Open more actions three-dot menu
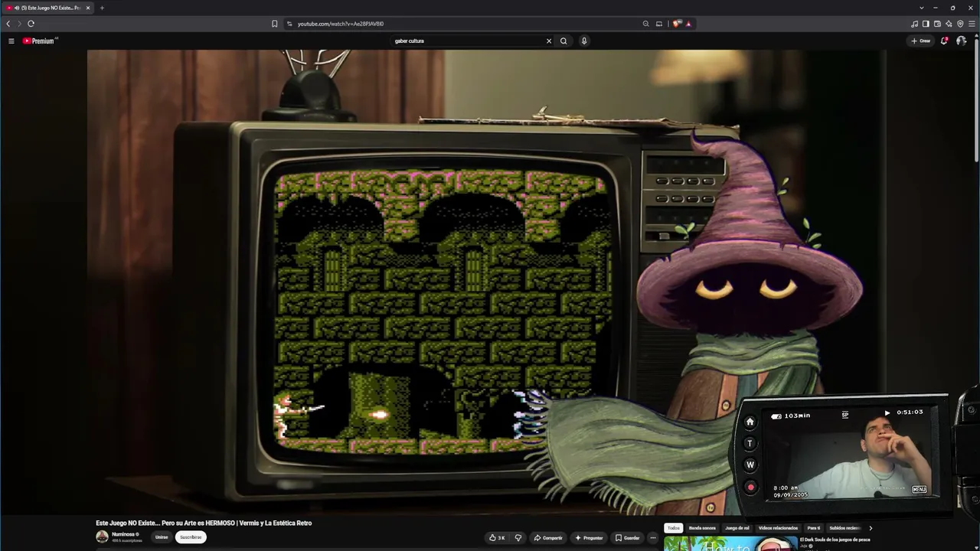Image resolution: width=980 pixels, height=551 pixels. click(652, 538)
